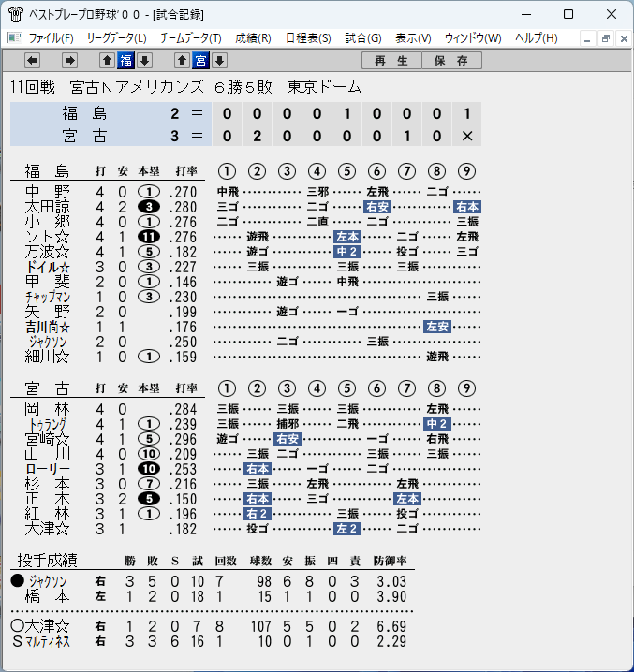Screen dimensions: 634x672
Task: Click the right arrow next game button
Action: (69, 61)
